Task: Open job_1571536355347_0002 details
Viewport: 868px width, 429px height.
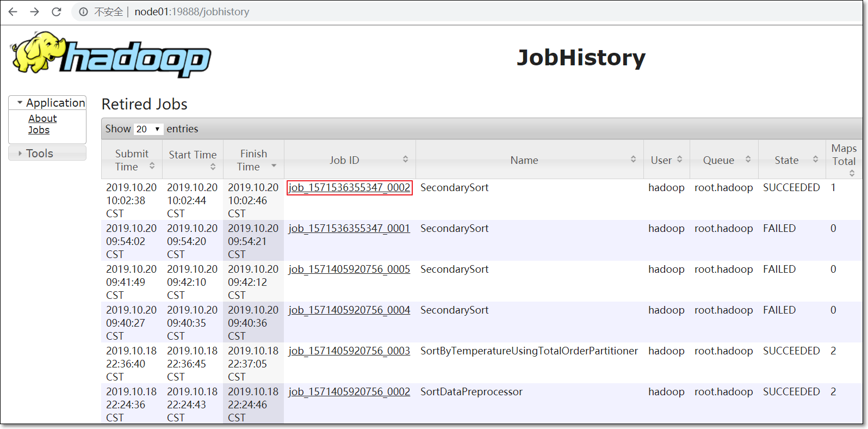Action: point(349,187)
